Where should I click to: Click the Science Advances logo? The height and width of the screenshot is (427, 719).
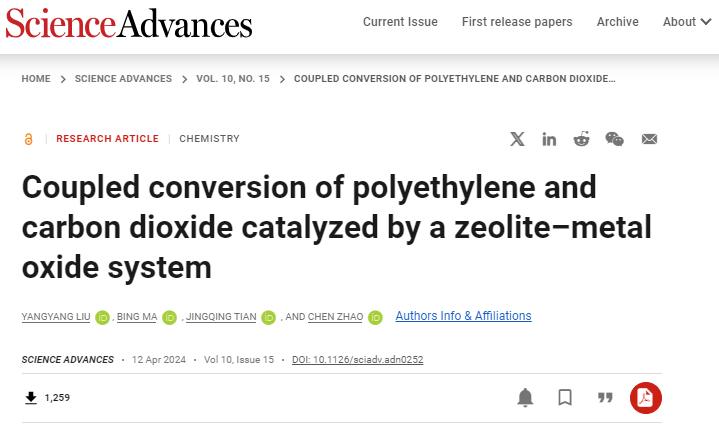(x=129, y=22)
